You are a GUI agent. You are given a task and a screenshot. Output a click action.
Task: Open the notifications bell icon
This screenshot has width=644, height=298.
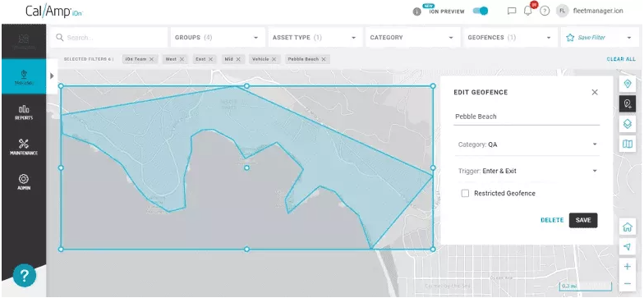tap(528, 11)
